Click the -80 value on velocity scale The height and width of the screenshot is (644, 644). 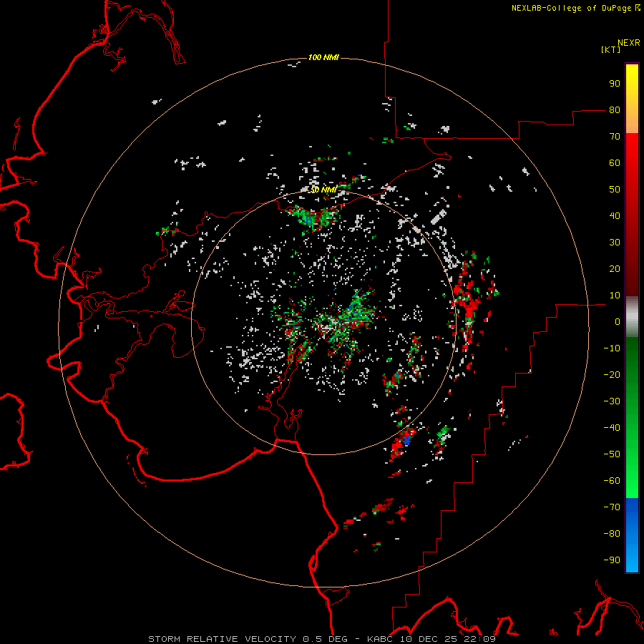612,534
